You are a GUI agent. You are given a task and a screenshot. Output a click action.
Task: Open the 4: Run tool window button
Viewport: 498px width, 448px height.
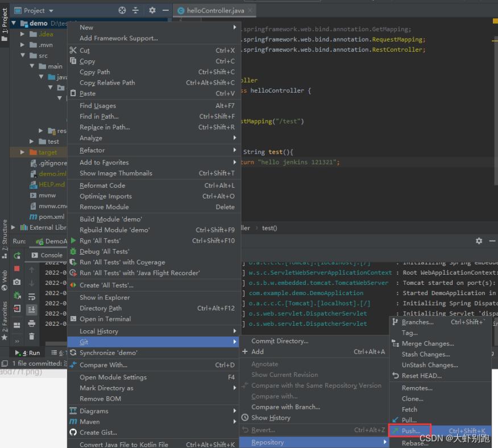(27, 353)
